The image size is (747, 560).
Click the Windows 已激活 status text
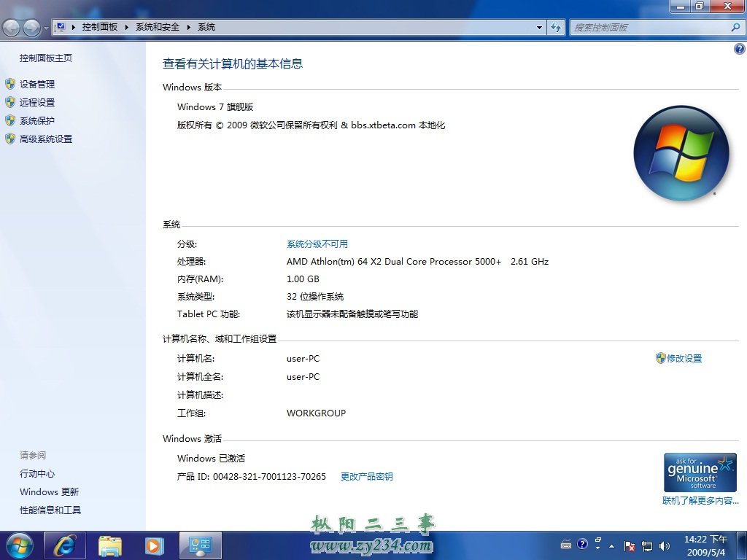point(211,458)
